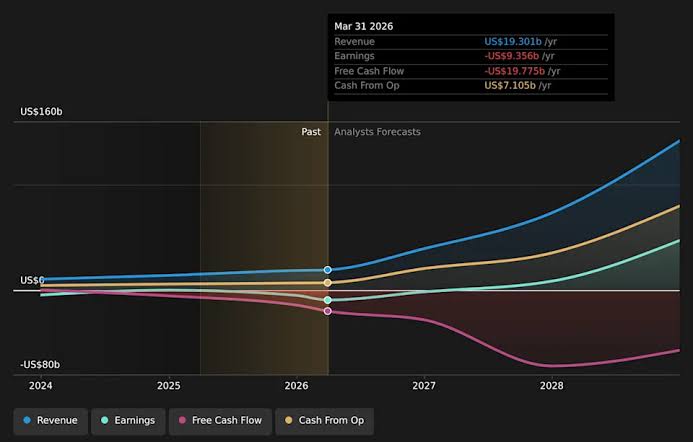Click the 2027 x-axis label
Image resolution: width=693 pixels, height=442 pixels.
click(424, 386)
